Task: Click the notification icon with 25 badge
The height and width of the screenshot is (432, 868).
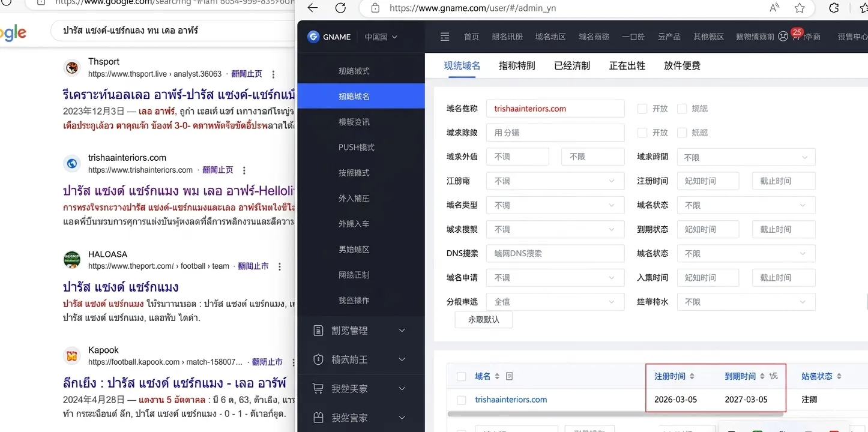Action: point(783,37)
